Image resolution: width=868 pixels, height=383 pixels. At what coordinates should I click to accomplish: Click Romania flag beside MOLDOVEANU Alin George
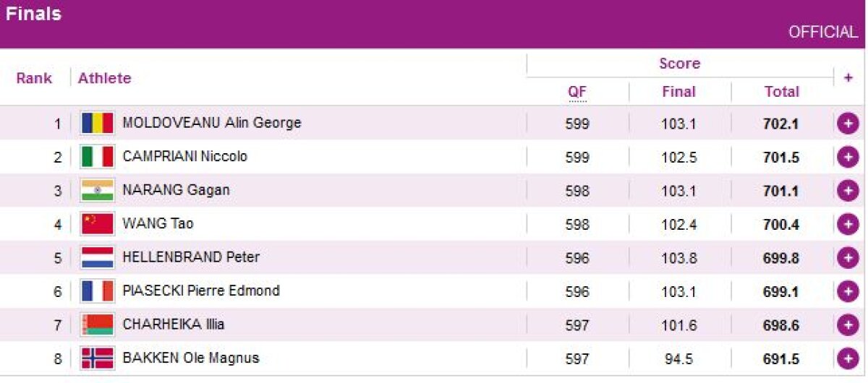[x=97, y=124]
